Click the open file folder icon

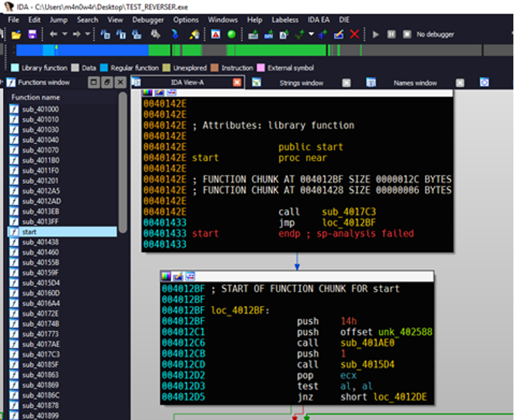16,34
